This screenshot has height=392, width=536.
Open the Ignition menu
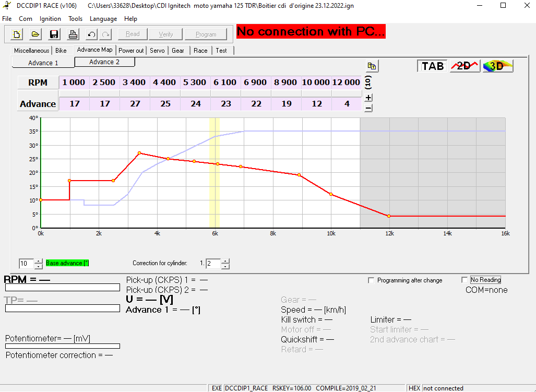(50, 19)
